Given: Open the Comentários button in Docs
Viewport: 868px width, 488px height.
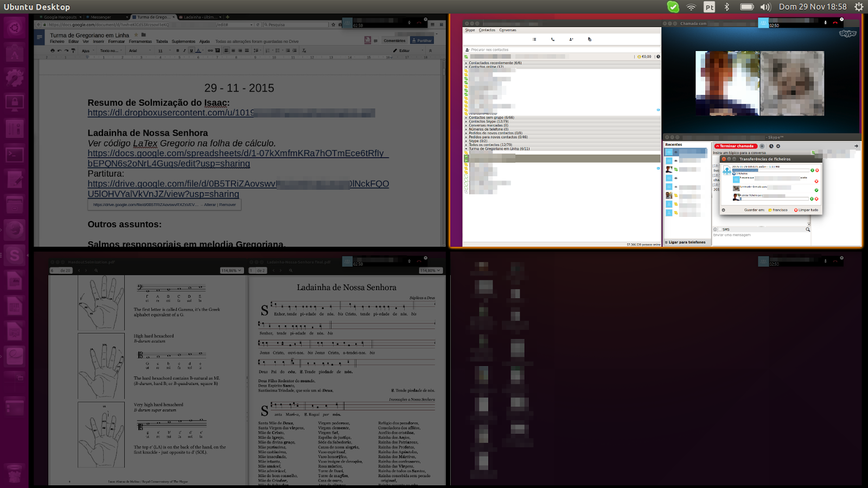Looking at the screenshot, I should (x=394, y=41).
